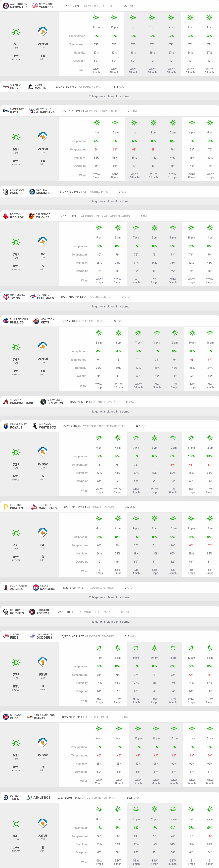The height and width of the screenshot is (868, 219).
Task: Select the Pittsburgh Pirates logo
Action: (x=6, y=507)
